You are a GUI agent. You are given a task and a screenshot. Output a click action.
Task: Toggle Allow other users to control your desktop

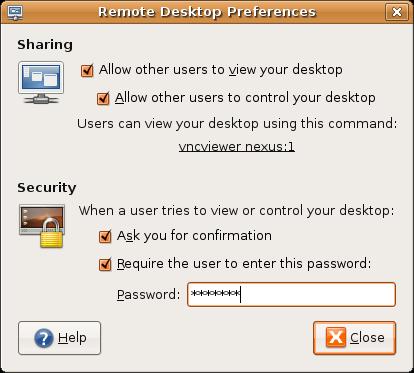(103, 98)
